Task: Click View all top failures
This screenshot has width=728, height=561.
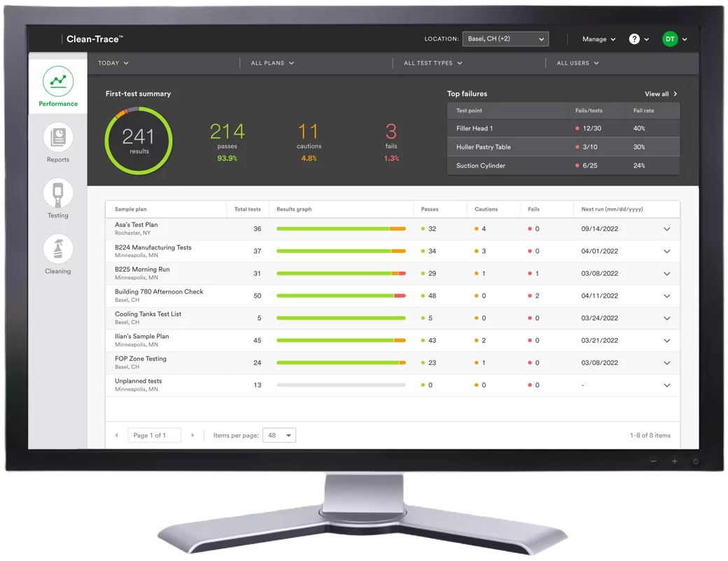Action: coord(661,94)
